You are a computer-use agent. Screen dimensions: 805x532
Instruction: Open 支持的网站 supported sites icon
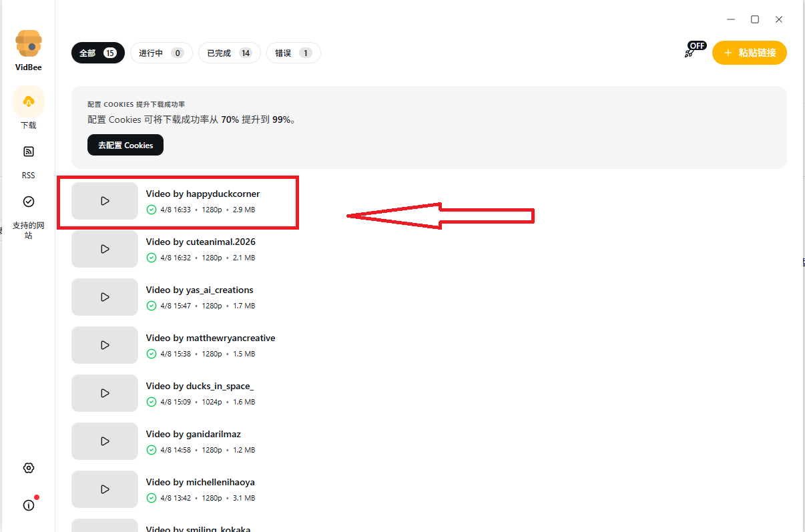[x=29, y=202]
